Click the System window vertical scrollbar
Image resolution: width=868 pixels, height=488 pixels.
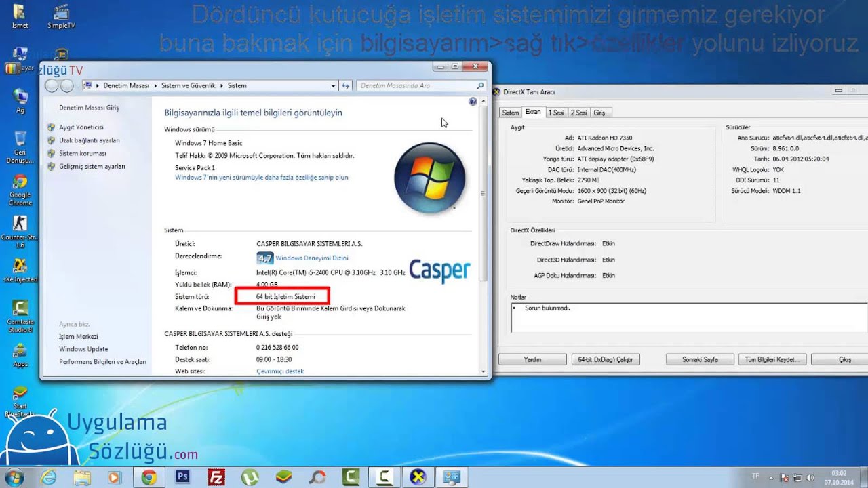point(484,236)
